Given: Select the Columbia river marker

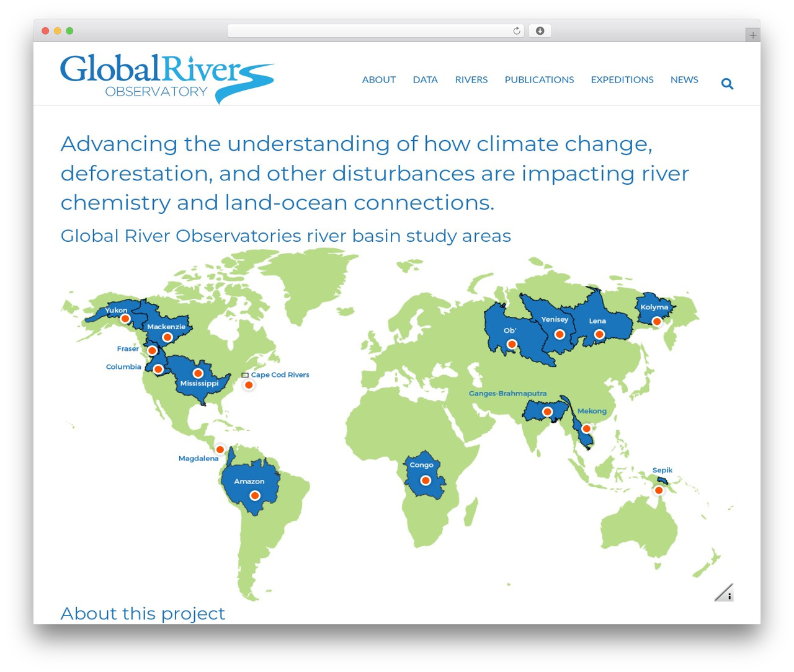Looking at the screenshot, I should click(158, 369).
